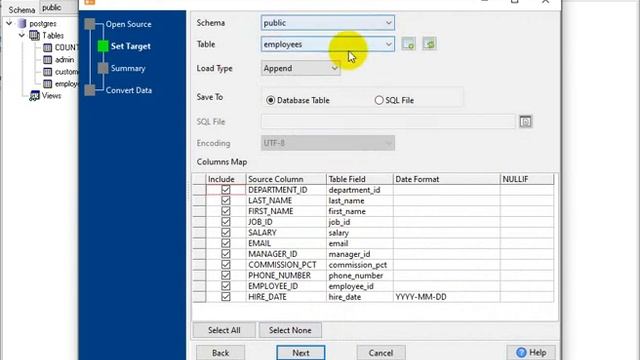Image resolution: width=640 pixels, height=360 pixels.
Task: Go to the Set Target wizard step
Action: [131, 46]
